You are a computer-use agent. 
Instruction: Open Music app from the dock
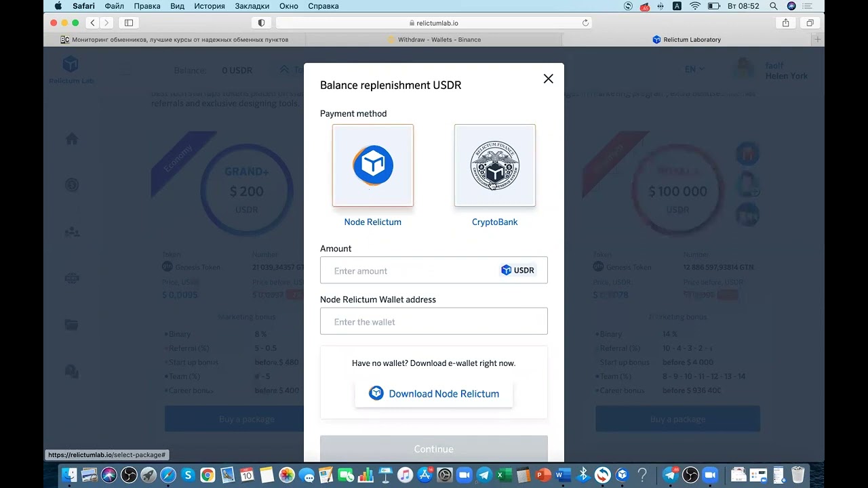pyautogui.click(x=405, y=475)
